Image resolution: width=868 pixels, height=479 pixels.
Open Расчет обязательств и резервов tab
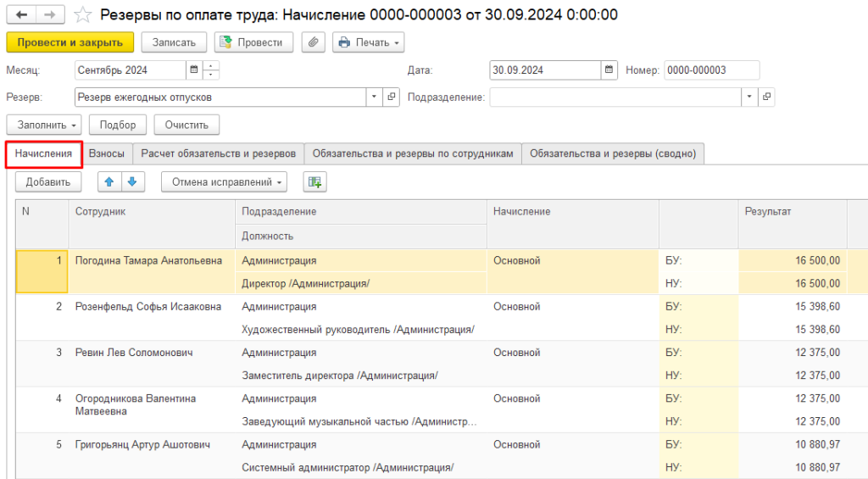218,153
